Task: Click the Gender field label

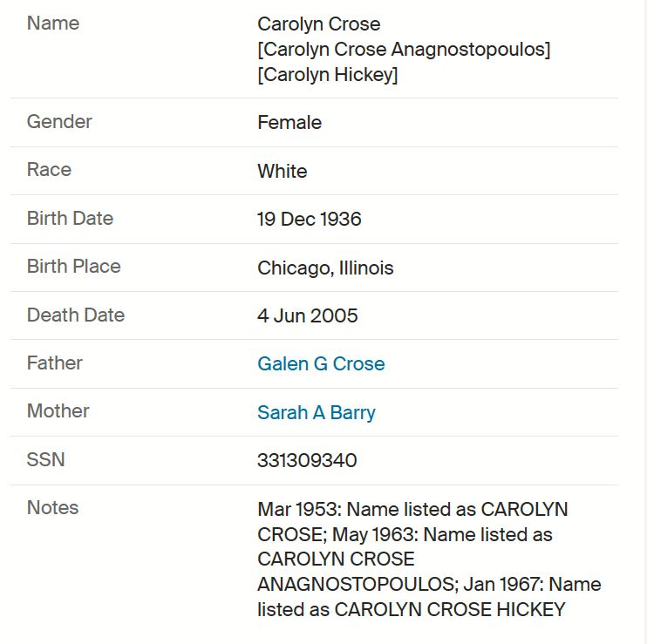Action: click(59, 122)
